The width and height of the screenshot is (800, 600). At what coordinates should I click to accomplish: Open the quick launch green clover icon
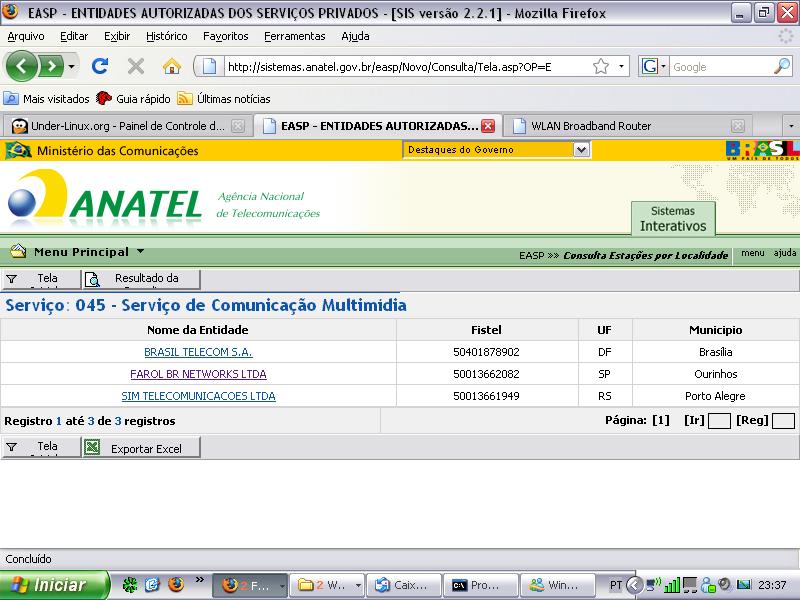[x=130, y=585]
